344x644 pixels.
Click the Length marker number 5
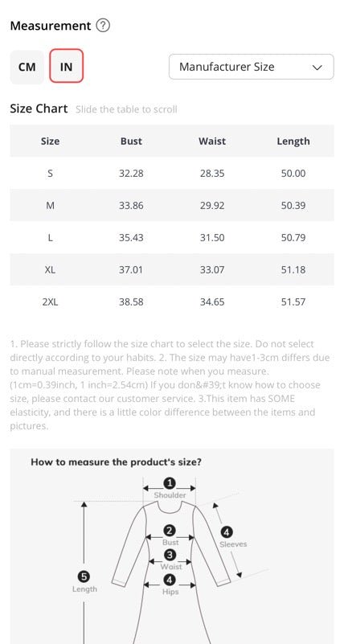pyautogui.click(x=84, y=577)
